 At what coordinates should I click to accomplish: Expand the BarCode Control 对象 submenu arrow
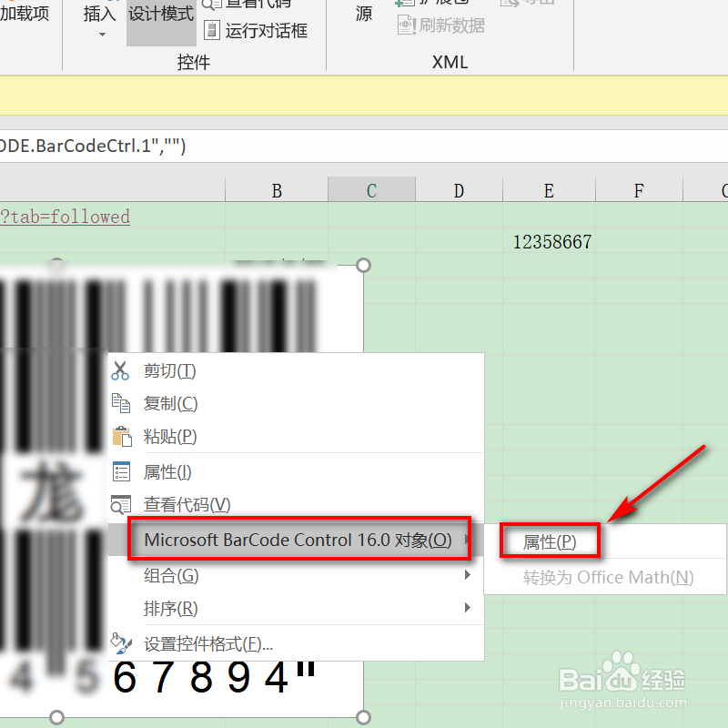pos(466,540)
